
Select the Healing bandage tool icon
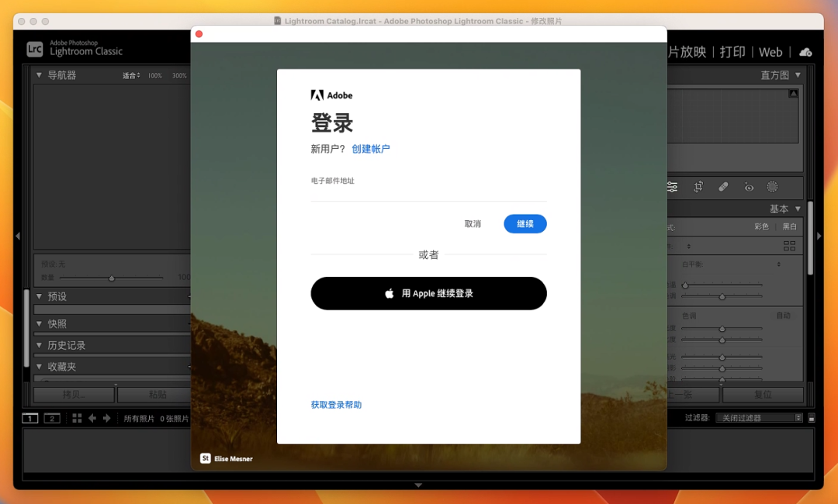(723, 187)
